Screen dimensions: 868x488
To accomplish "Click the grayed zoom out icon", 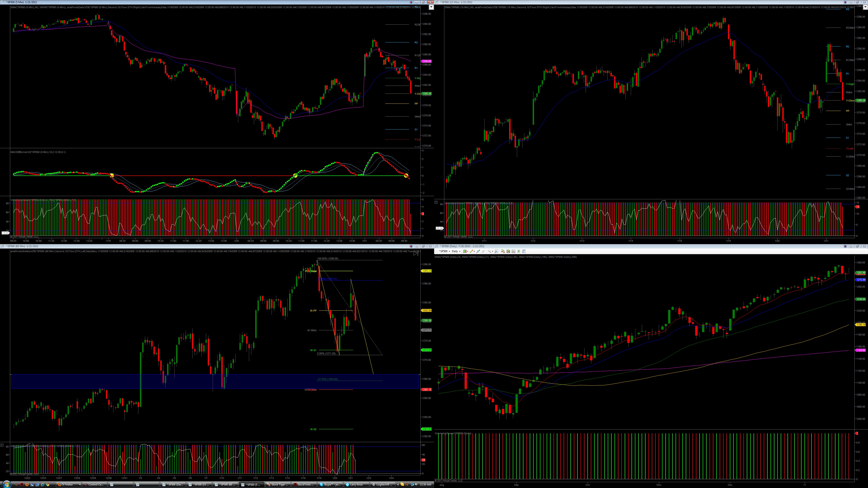I will coord(484,251).
